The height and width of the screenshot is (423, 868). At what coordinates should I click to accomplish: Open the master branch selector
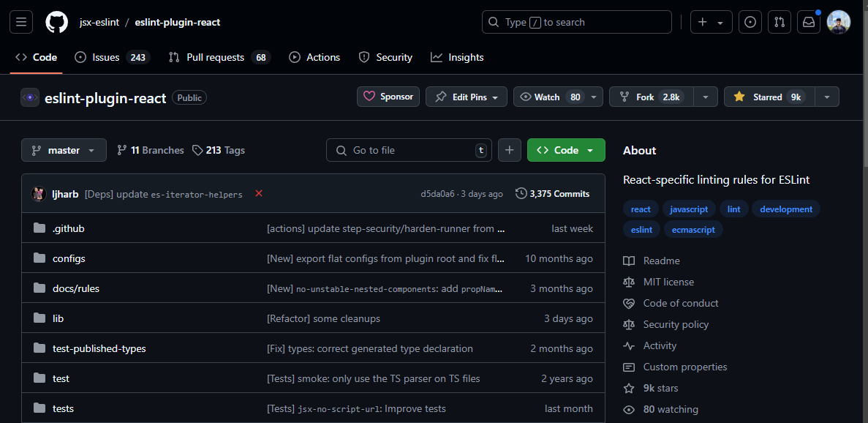click(x=64, y=150)
